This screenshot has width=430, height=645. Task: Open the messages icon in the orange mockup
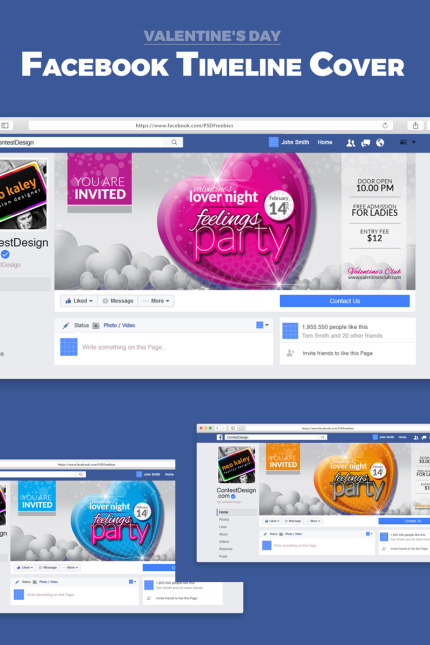click(424, 437)
